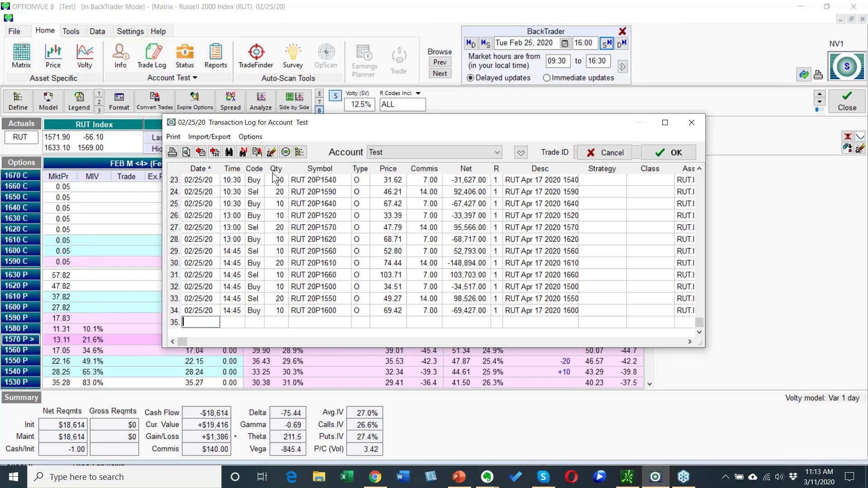The width and height of the screenshot is (868, 488).
Task: Click the green refresh arrows icon
Action: (804, 75)
